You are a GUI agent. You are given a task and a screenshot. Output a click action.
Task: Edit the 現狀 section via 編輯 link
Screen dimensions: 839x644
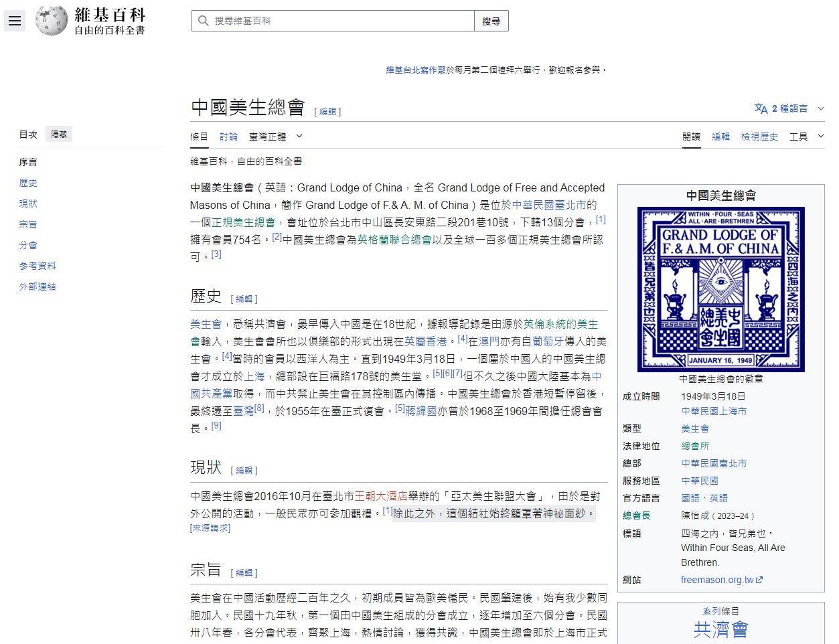tap(244, 471)
